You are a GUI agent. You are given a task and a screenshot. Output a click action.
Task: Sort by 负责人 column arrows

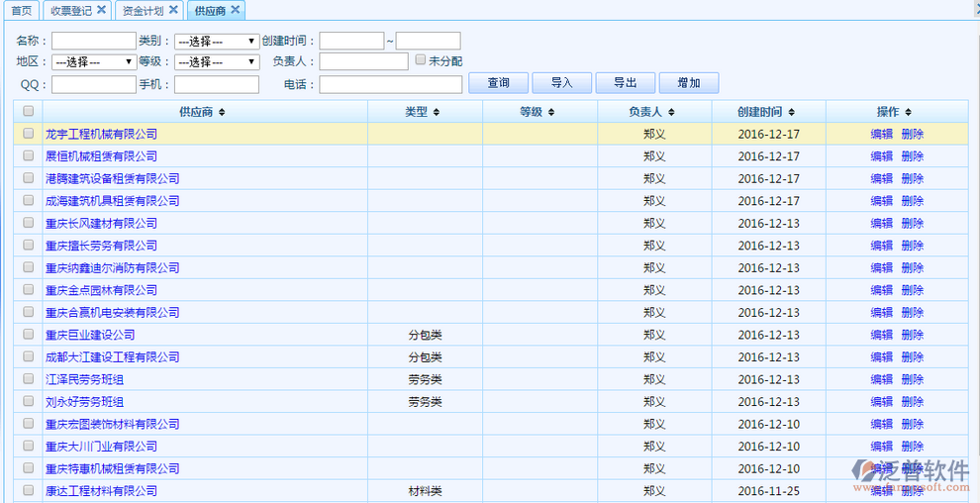pos(670,112)
